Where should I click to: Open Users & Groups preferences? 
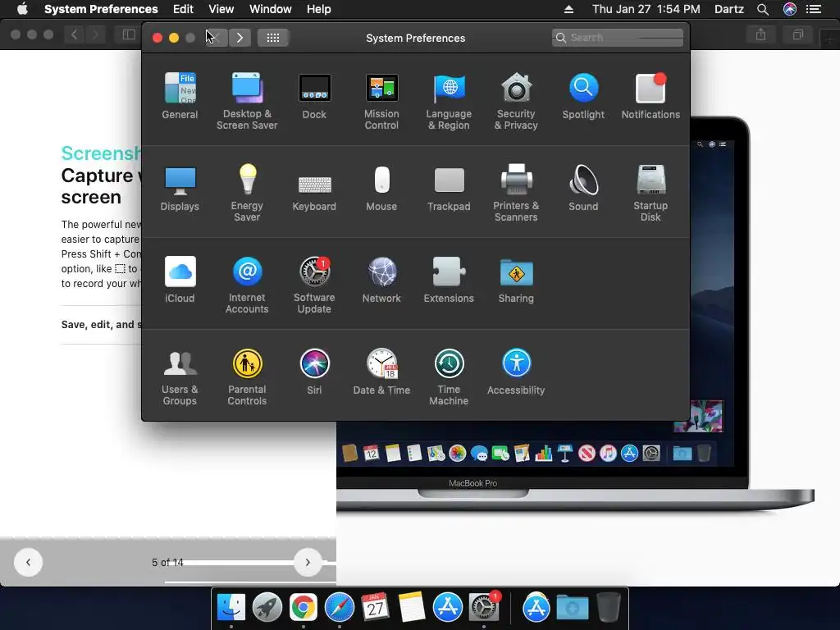point(180,377)
